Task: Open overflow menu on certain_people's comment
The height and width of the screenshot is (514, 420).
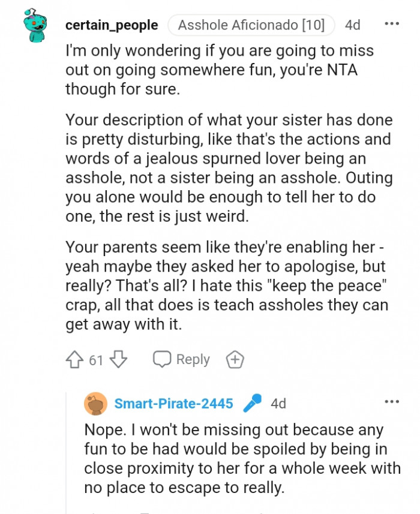Action: coord(392,23)
